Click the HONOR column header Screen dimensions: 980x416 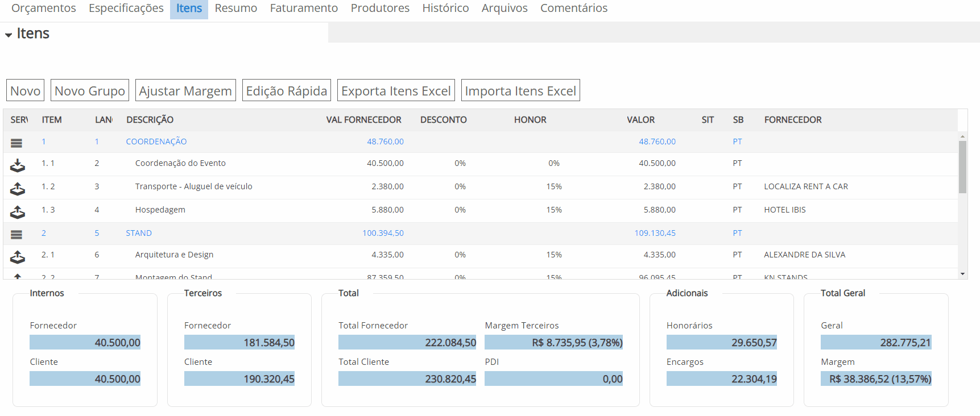(530, 120)
